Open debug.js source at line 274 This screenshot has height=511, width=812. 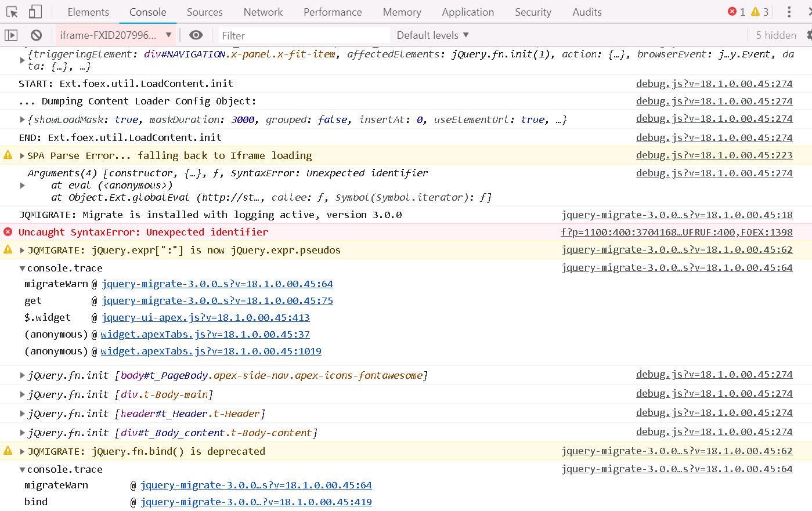point(714,83)
